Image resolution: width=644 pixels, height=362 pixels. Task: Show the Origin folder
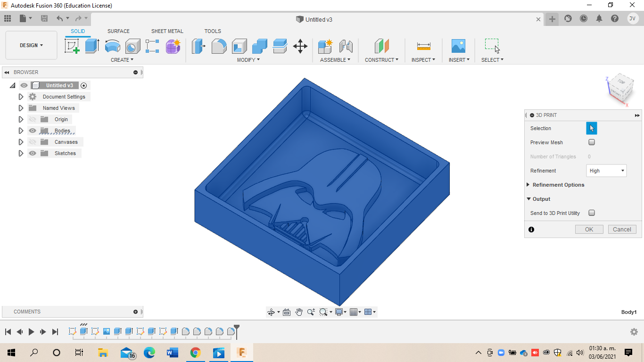[x=33, y=119]
